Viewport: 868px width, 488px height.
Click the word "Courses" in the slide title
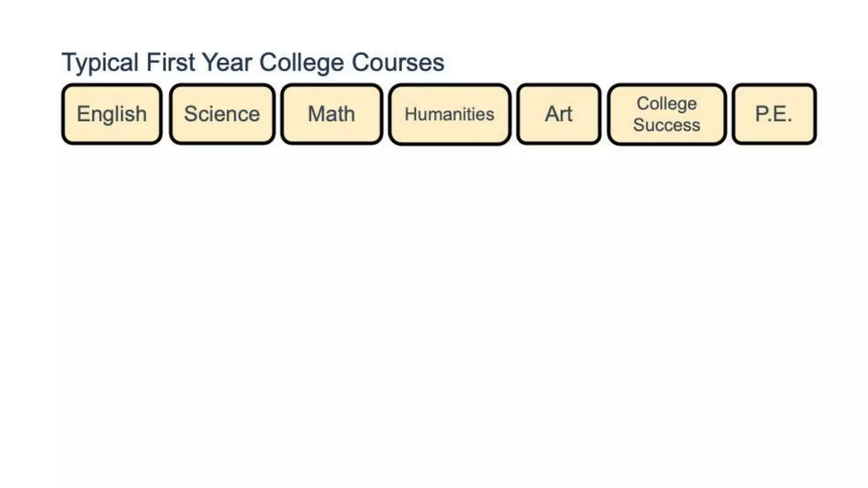tap(398, 62)
